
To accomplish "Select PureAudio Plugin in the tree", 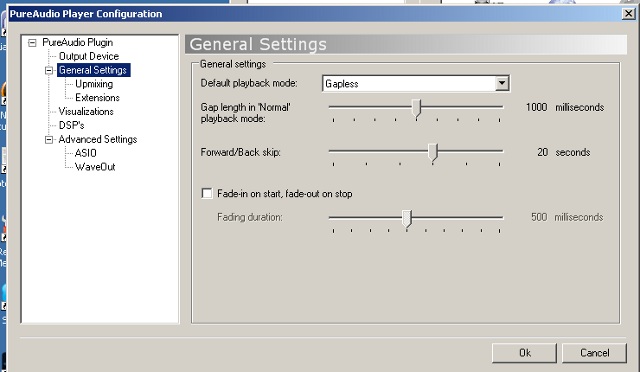I will pyautogui.click(x=78, y=42).
